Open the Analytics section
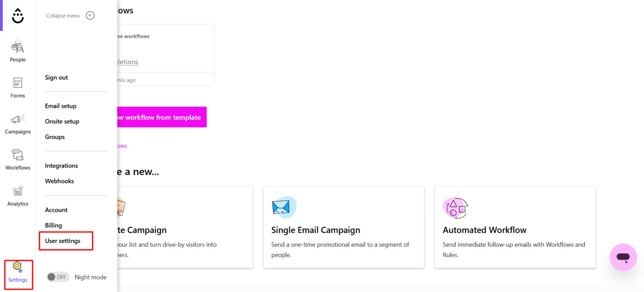Image resolution: width=644 pixels, height=292 pixels. 18,196
